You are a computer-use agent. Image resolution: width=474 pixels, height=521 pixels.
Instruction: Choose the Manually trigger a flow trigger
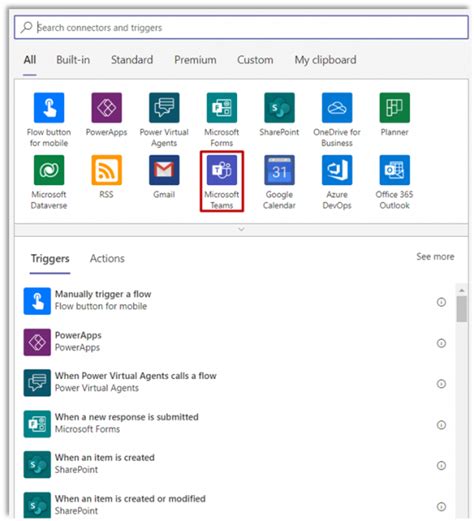(235, 301)
